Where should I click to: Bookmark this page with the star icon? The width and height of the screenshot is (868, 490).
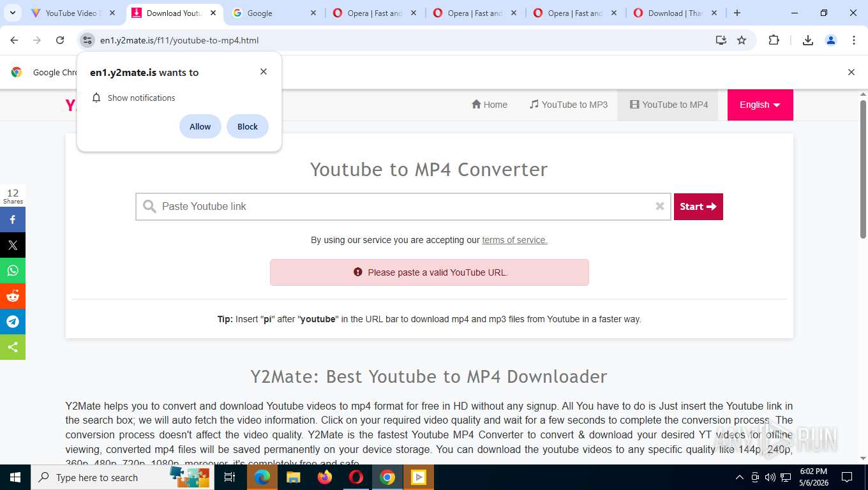coord(742,40)
